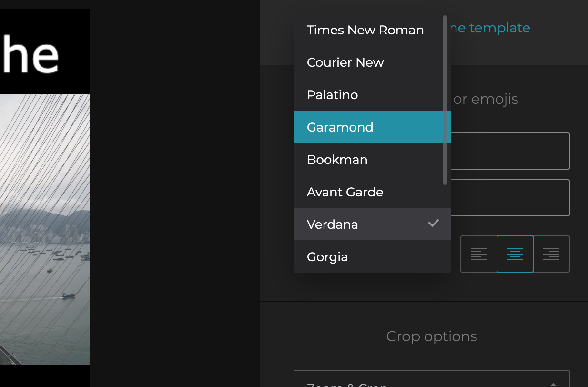Open the Zoom & Crop dropdown
This screenshot has height=387, width=588.
point(431,380)
